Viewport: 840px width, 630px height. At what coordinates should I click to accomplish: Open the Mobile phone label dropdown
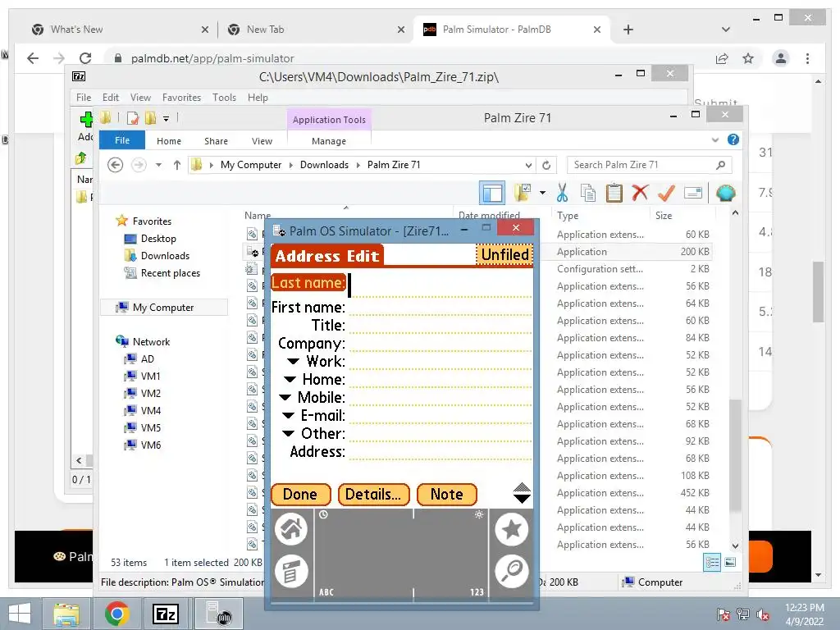(285, 398)
